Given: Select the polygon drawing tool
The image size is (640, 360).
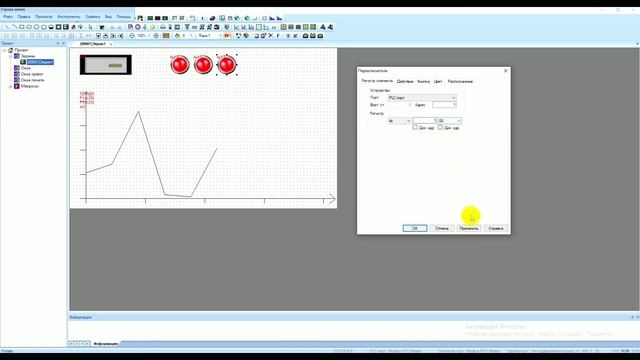Looking at the screenshot, I should point(43,27).
